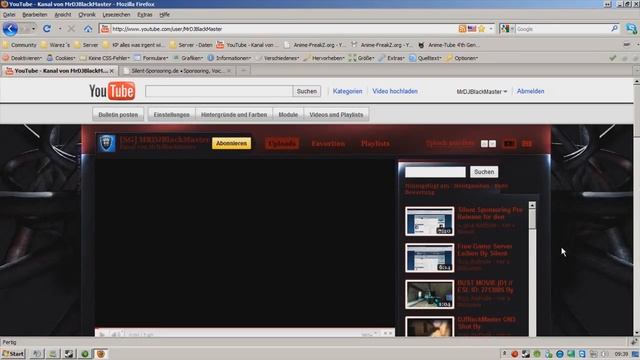Image resolution: width=640 pixels, height=360 pixels.
Task: Click the Bulletin posten button
Action: (x=118, y=115)
